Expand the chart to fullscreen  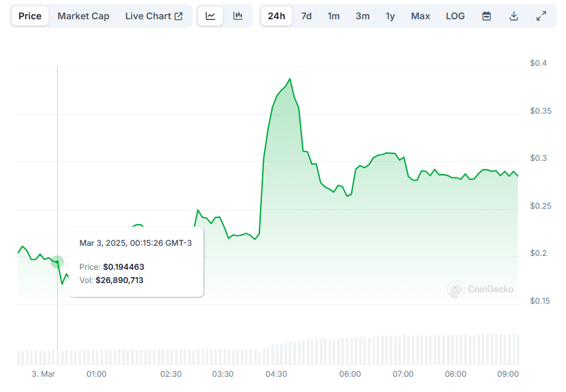click(x=541, y=15)
